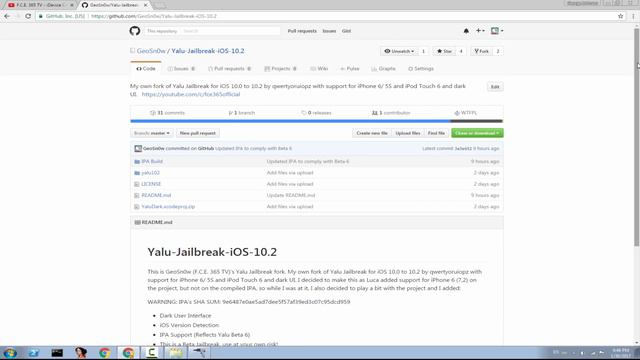Close the GeoSn0w/Yalu-Jailbreak browser tab

(x=145, y=5)
